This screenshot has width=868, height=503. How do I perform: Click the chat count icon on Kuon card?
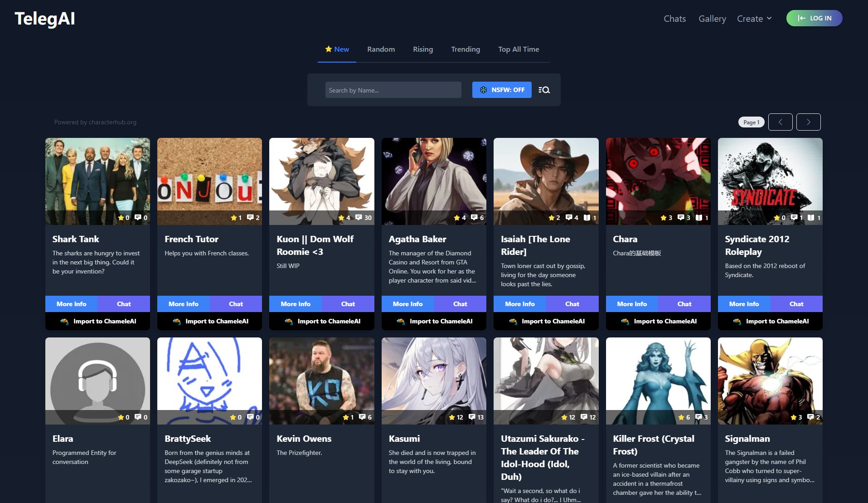[x=359, y=218]
